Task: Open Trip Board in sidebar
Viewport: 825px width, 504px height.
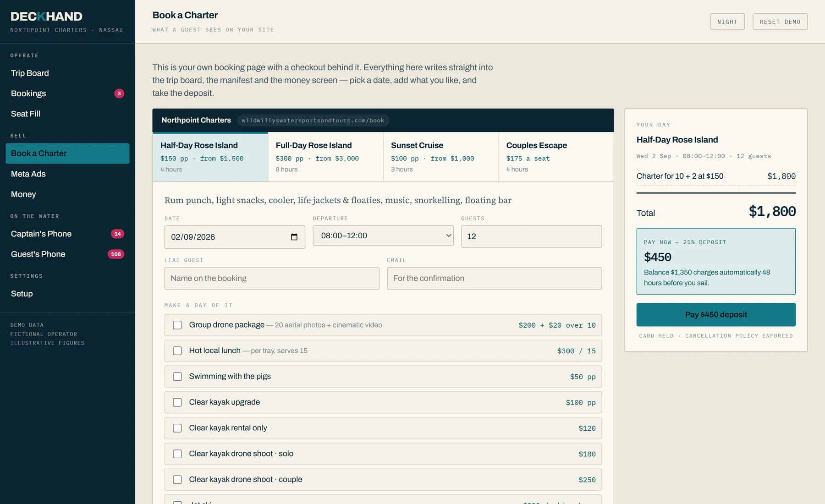Action: click(x=67, y=73)
